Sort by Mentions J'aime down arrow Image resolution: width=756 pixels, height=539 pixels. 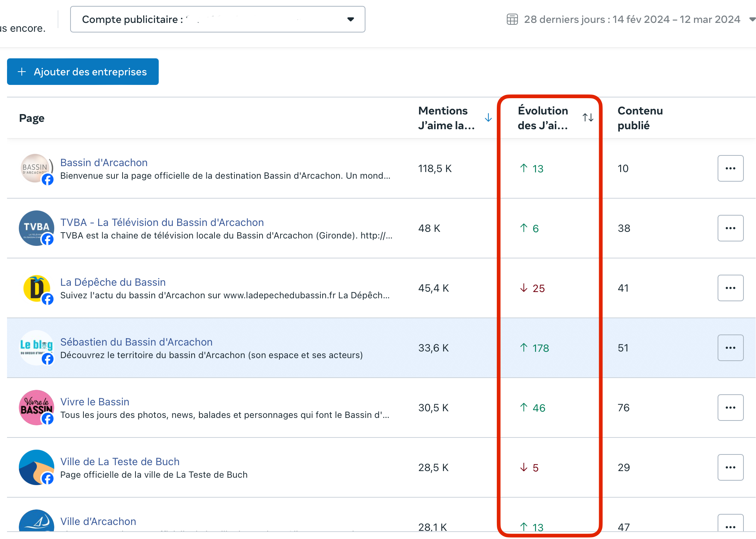point(488,118)
